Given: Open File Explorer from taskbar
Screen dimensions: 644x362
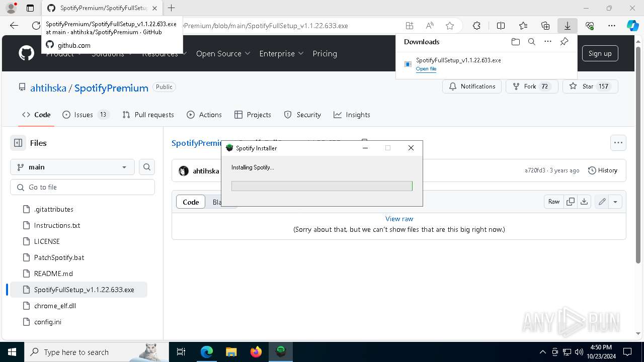Looking at the screenshot, I should click(231, 352).
